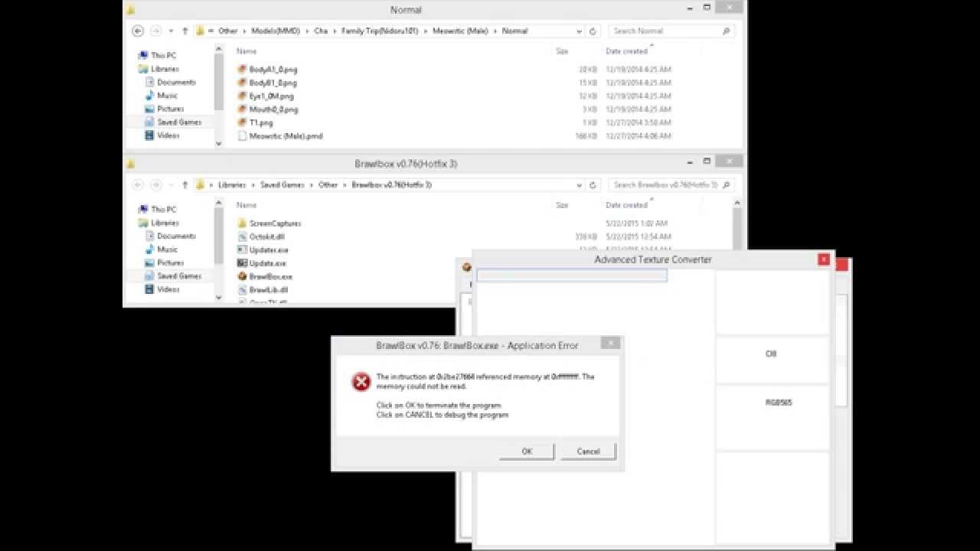The width and height of the screenshot is (980, 551).
Task: Click the search magnifier in Search Normal box
Action: coord(726,31)
